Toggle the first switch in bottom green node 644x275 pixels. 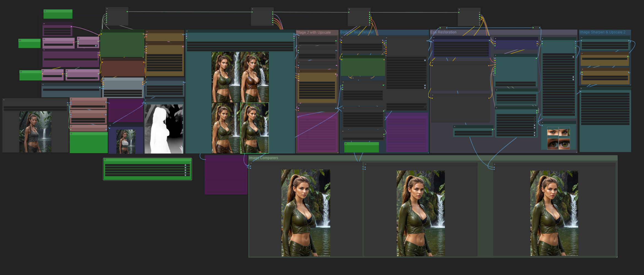[185, 165]
